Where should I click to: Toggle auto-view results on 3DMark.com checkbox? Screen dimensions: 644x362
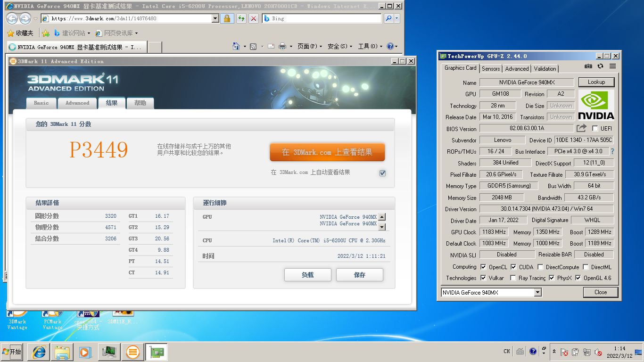click(x=382, y=173)
